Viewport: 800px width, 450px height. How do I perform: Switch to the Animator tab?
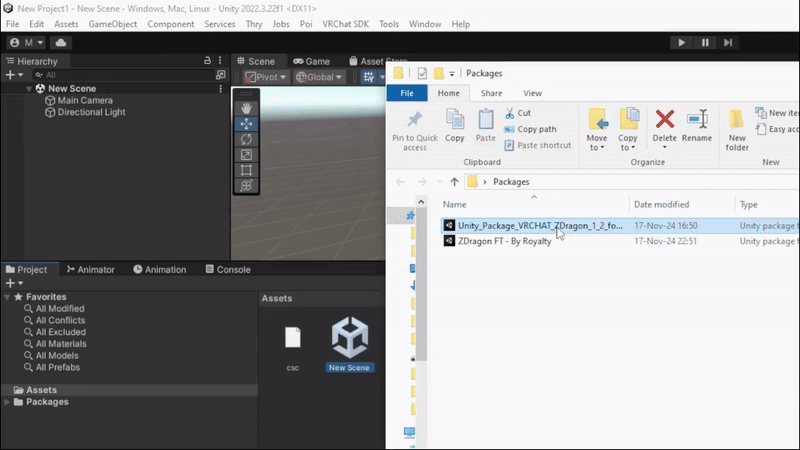(x=91, y=269)
